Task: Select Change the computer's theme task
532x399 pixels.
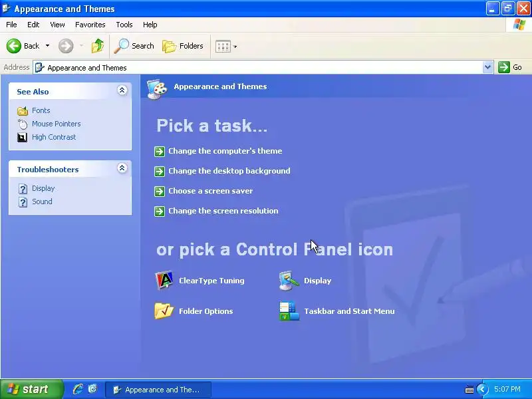Action: click(x=225, y=151)
